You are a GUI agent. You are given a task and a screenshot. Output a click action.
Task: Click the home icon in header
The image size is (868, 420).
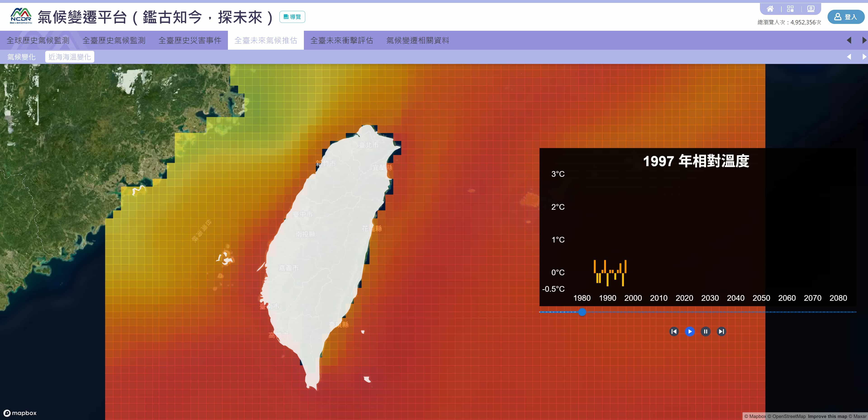pos(770,9)
